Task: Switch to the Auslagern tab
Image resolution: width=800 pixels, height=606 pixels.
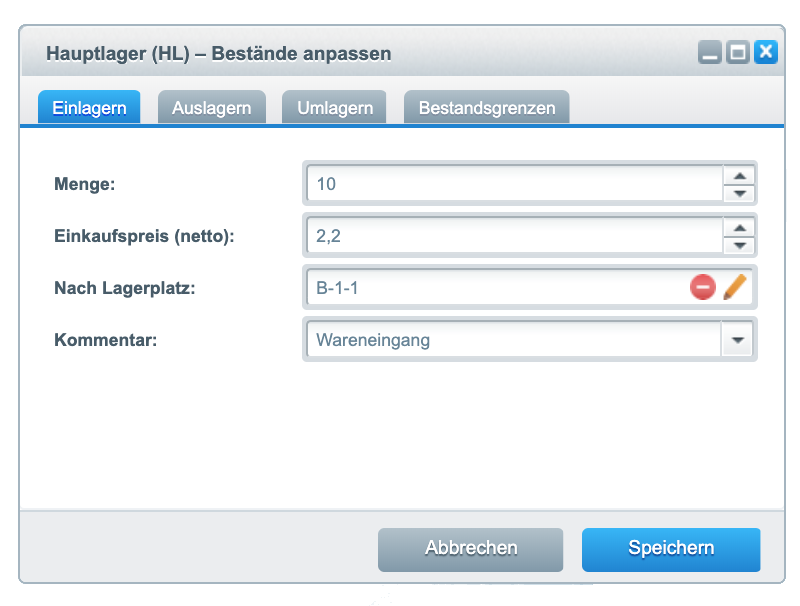Action: [211, 108]
